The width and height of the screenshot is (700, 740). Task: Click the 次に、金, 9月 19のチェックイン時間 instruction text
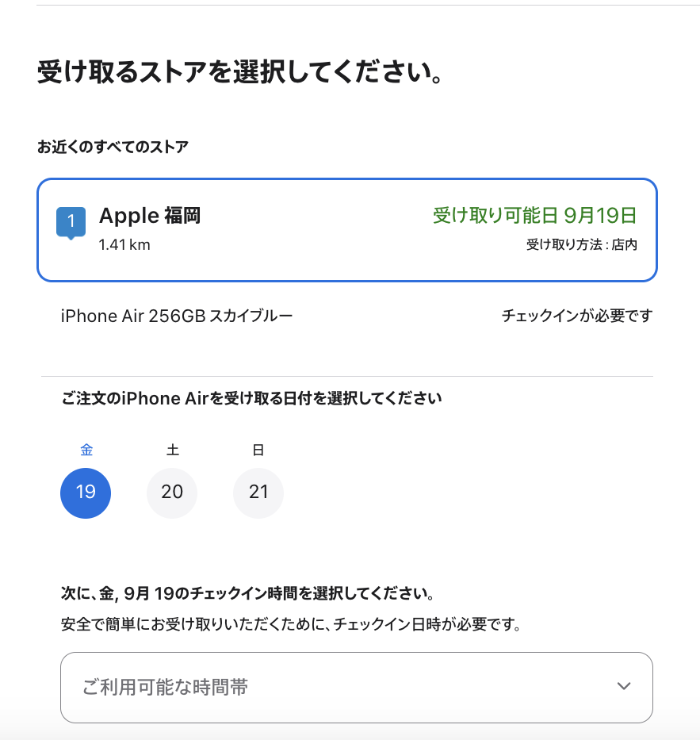pyautogui.click(x=247, y=593)
